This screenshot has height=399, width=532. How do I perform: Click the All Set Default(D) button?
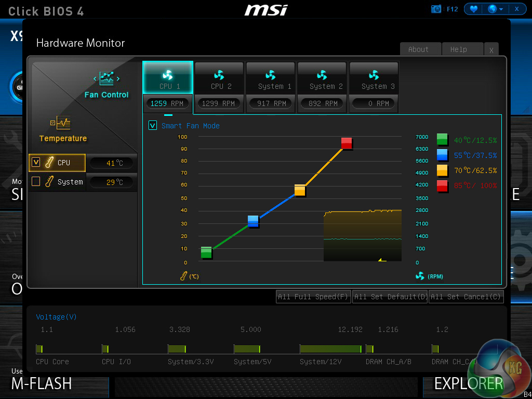(390, 297)
